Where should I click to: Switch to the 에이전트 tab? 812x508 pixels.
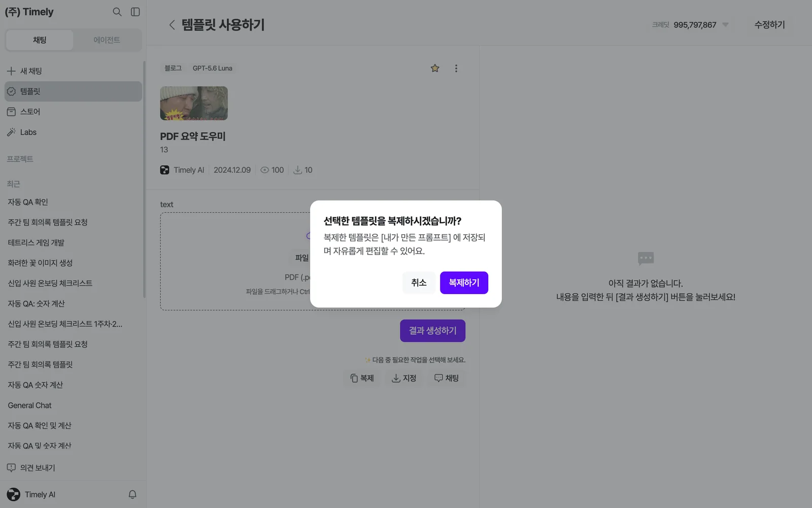pos(107,40)
